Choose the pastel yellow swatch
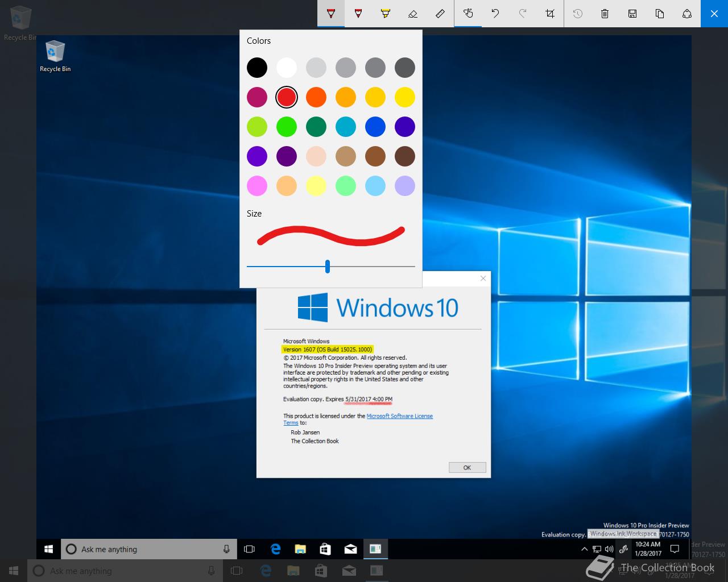 [x=316, y=186]
